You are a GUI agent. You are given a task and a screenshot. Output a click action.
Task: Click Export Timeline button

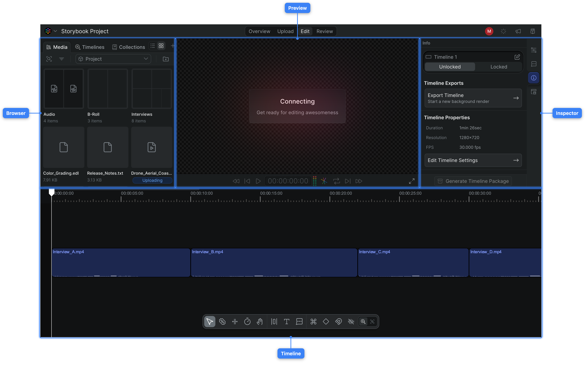(x=473, y=98)
